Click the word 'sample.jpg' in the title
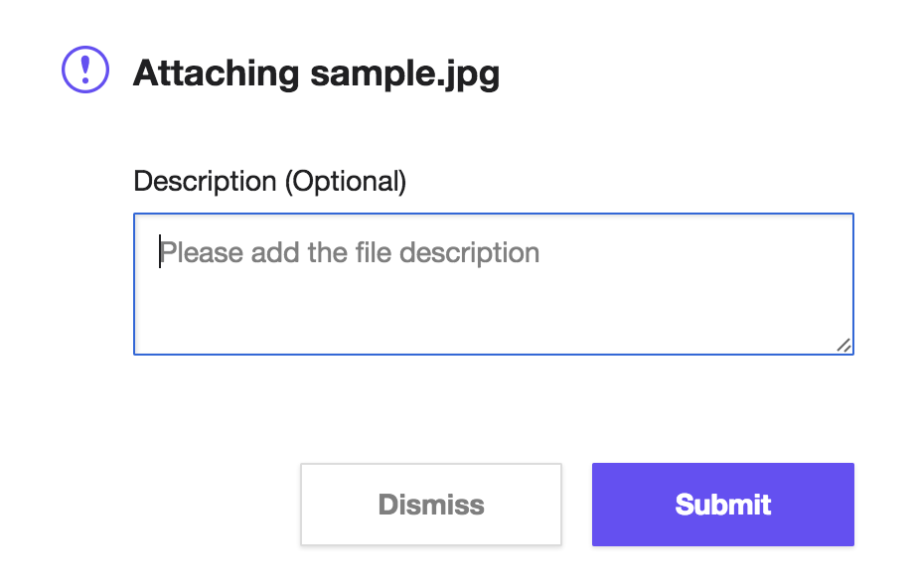This screenshot has width=916, height=588. click(404, 74)
